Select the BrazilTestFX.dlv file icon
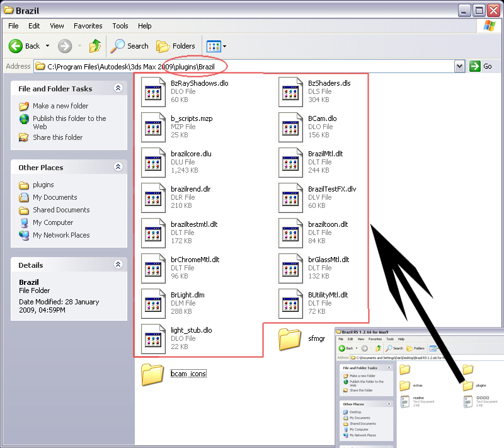 click(290, 198)
